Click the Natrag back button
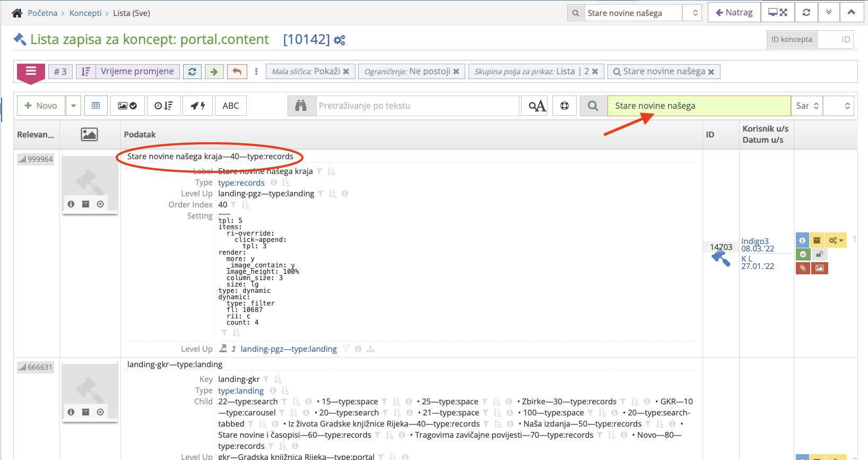 tap(734, 12)
